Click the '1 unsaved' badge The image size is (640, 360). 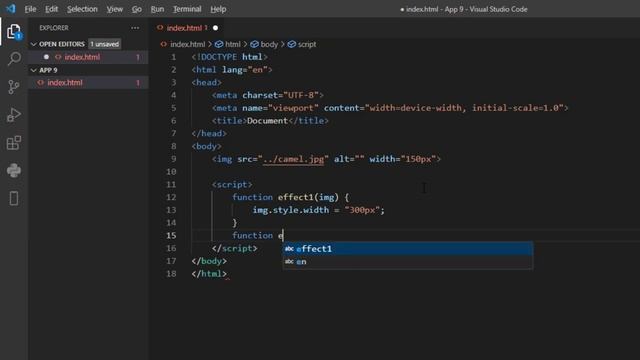[104, 44]
